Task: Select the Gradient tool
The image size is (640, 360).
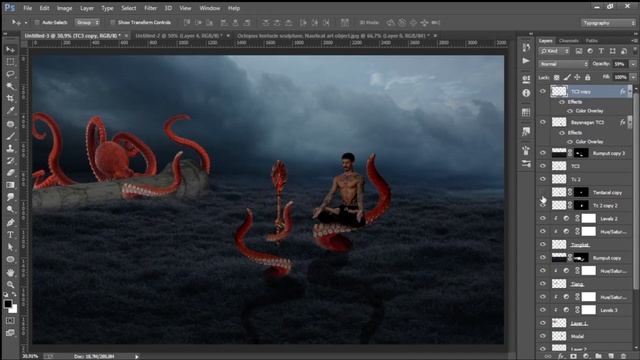Action: 10,185
